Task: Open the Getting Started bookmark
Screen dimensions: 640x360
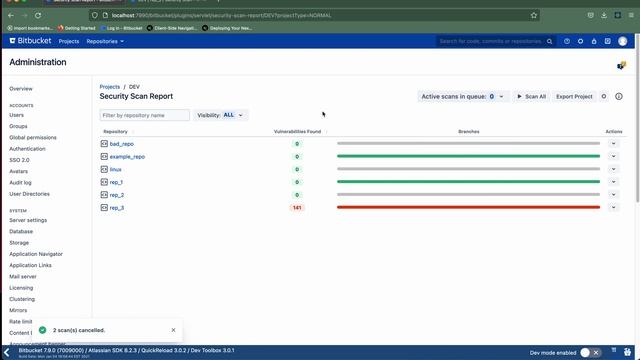Action: coord(77,28)
